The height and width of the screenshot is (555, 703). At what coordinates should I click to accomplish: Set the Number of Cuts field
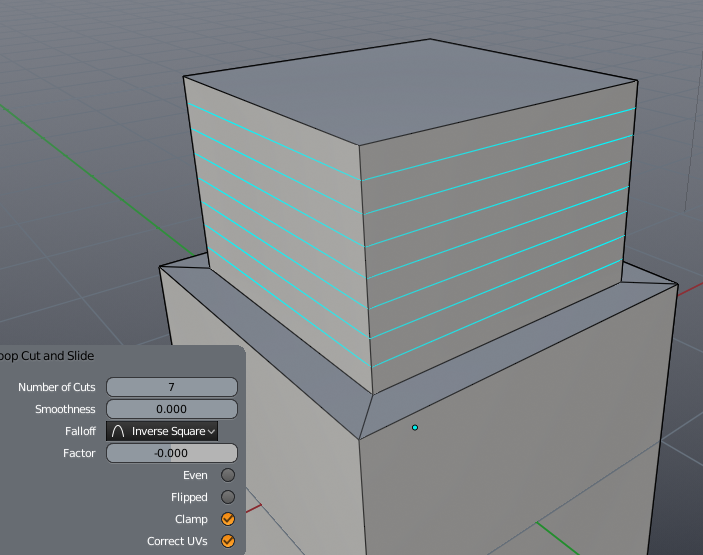pos(172,387)
